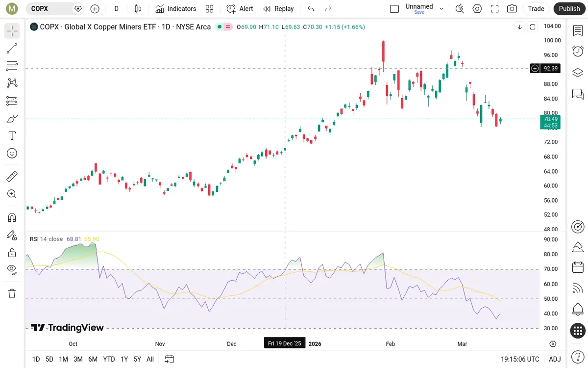Open the forecasting and measurement tools
588x368 pixels.
pyautogui.click(x=12, y=101)
